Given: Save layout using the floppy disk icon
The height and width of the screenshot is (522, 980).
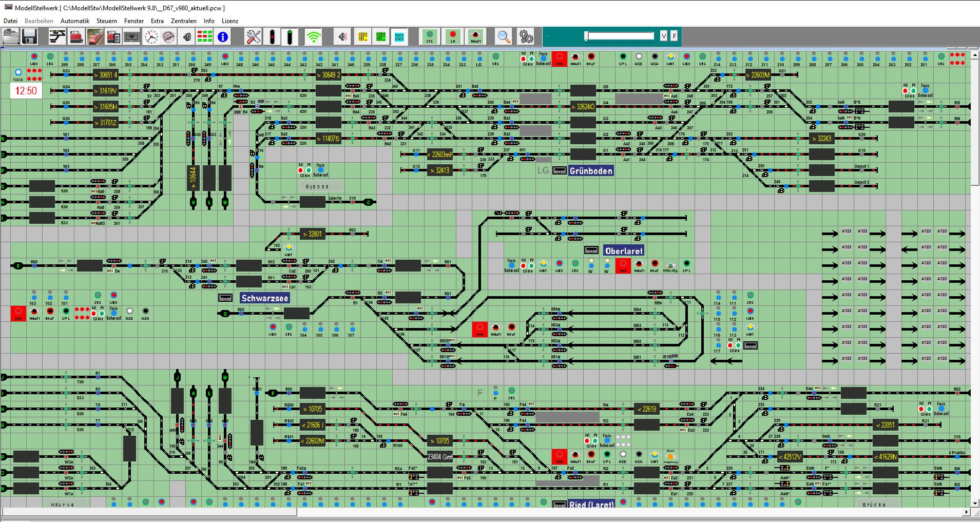Looking at the screenshot, I should (x=29, y=37).
